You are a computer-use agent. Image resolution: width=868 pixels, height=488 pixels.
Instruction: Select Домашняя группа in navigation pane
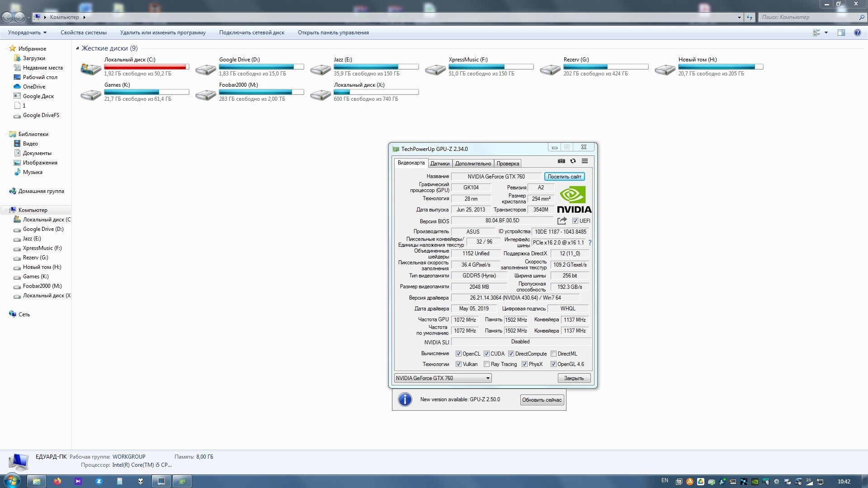click(41, 191)
